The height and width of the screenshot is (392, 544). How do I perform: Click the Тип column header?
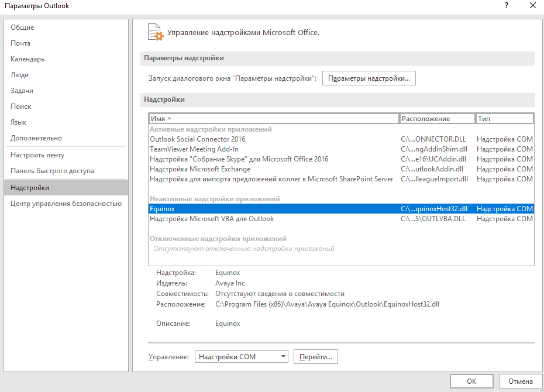pyautogui.click(x=504, y=119)
